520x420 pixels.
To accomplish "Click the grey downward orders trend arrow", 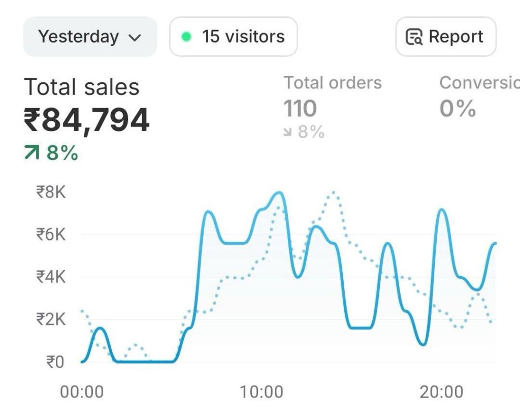I will (x=287, y=133).
